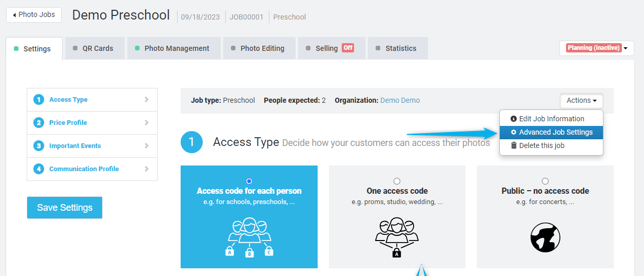644x276 pixels.
Task: Go to Communication Profile step in sidebar
Action: (92, 169)
